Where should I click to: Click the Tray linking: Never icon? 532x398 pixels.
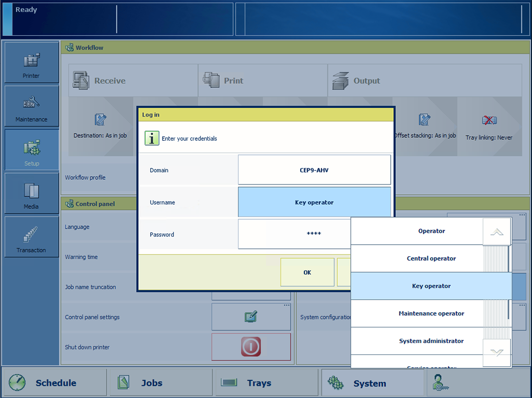tap(489, 121)
